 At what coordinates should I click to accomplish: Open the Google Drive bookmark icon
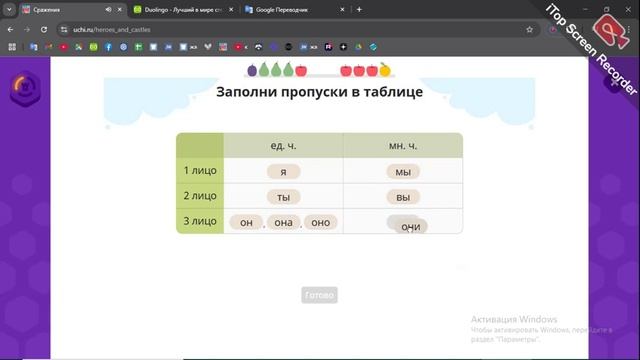pyautogui.click(x=358, y=47)
